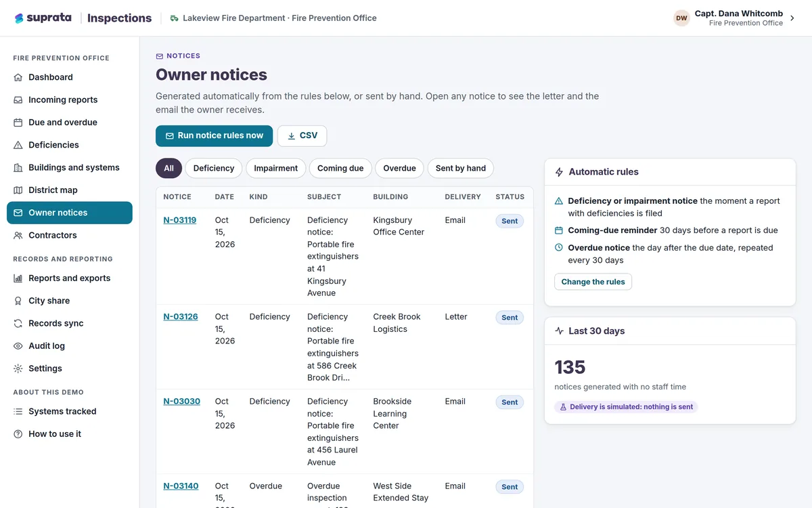Viewport: 812px width, 508px height.
Task: Click the Change the rules button
Action: pos(593,282)
